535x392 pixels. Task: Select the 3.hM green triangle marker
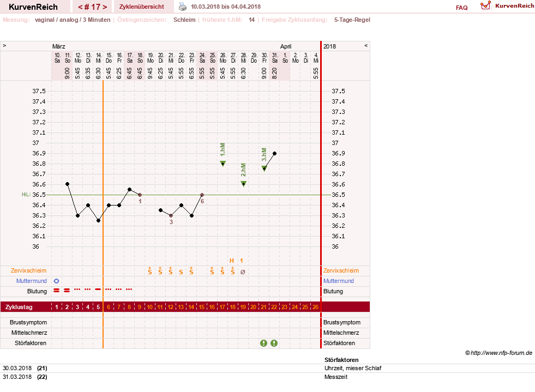(264, 168)
